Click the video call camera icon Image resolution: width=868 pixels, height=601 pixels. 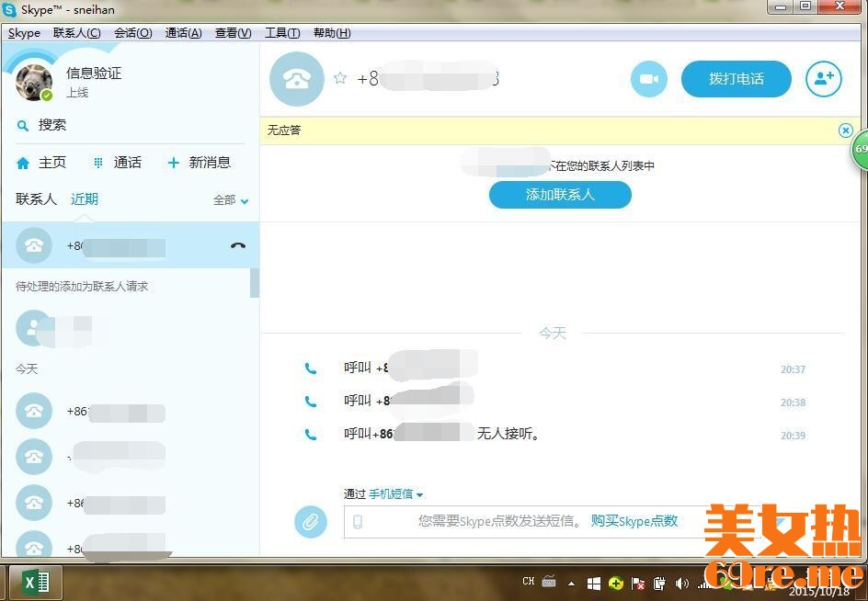coord(649,79)
